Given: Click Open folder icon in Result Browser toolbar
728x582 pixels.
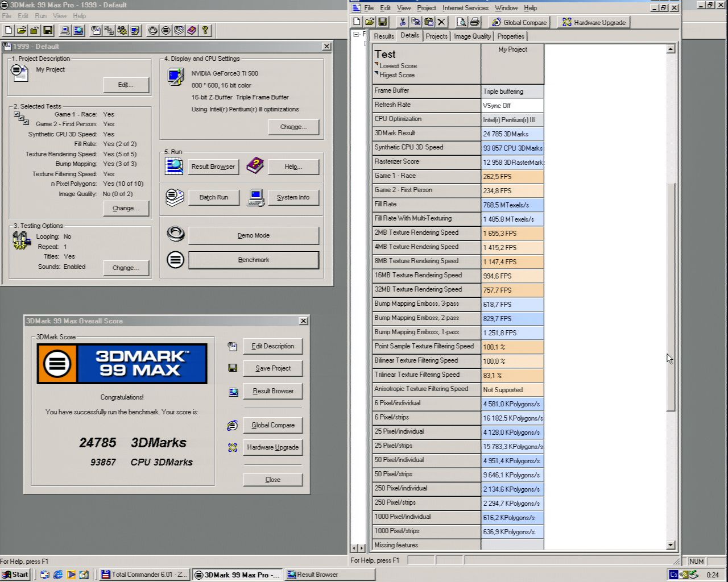Looking at the screenshot, I should pos(370,22).
